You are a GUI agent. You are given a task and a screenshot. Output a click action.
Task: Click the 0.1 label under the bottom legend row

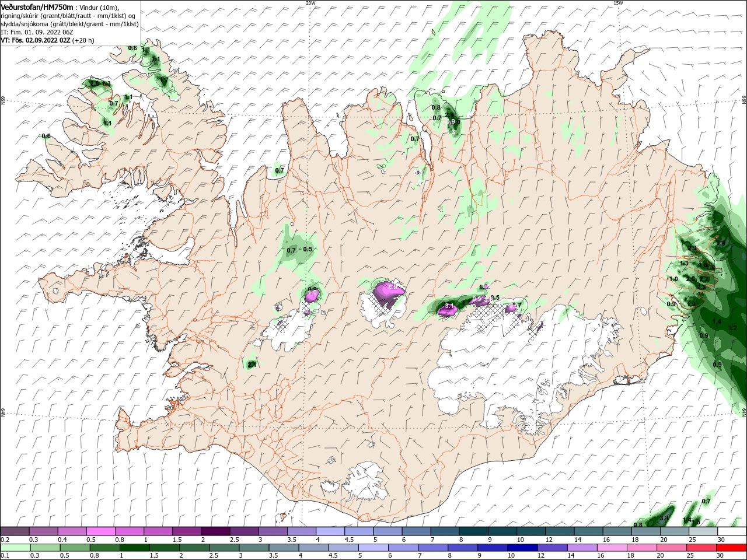click(x=5, y=556)
